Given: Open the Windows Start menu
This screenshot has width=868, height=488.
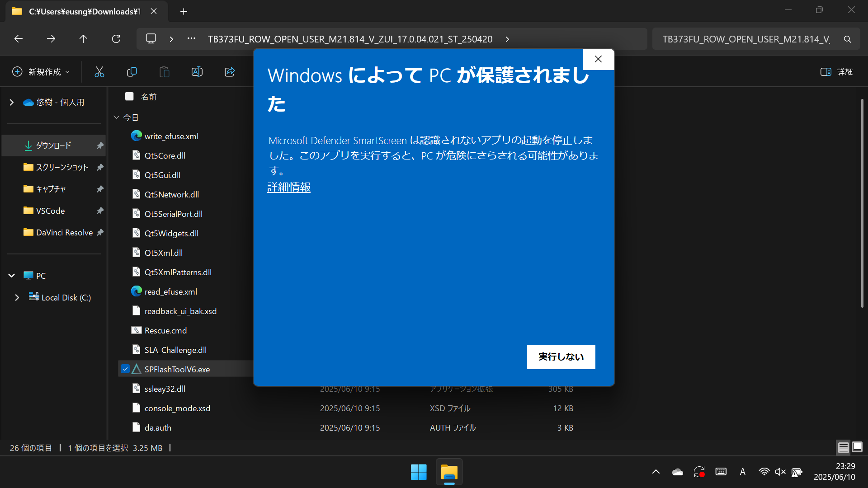Looking at the screenshot, I should coord(419,472).
